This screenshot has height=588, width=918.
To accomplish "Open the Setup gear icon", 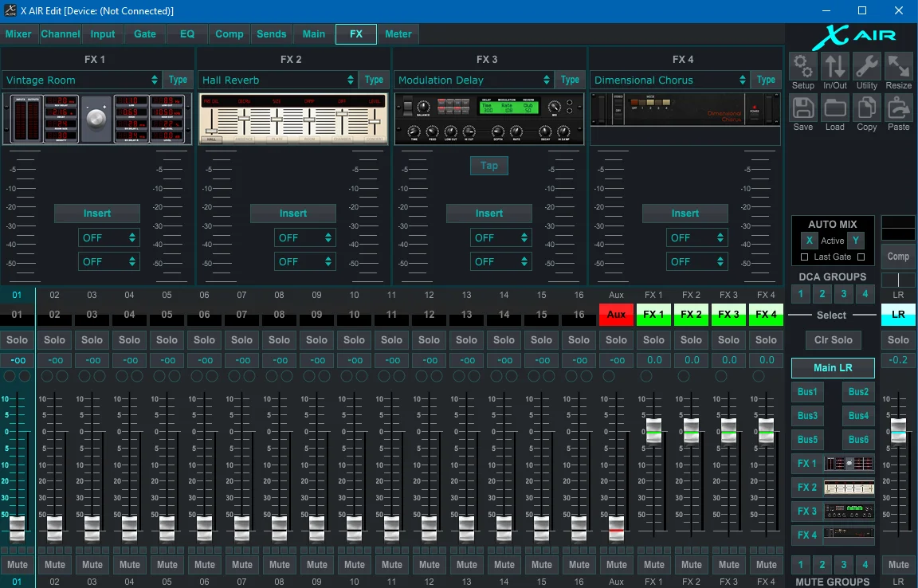I will tap(803, 66).
